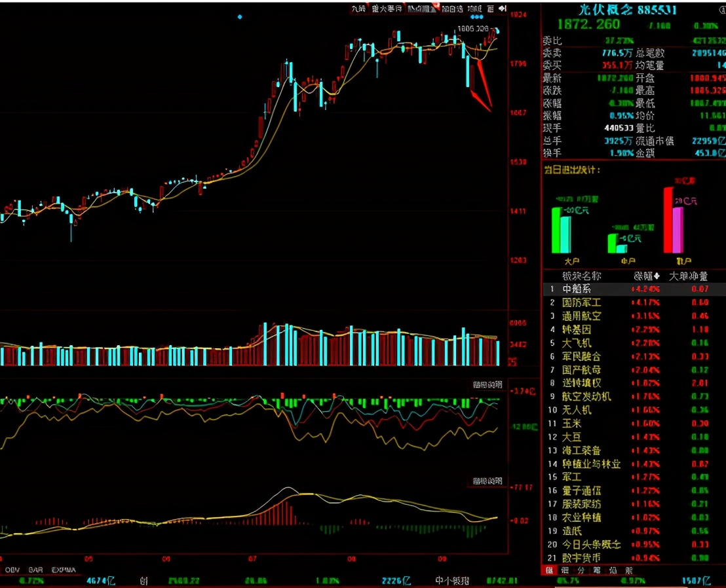Click the 1507亿 value in status bar

pos(696,581)
